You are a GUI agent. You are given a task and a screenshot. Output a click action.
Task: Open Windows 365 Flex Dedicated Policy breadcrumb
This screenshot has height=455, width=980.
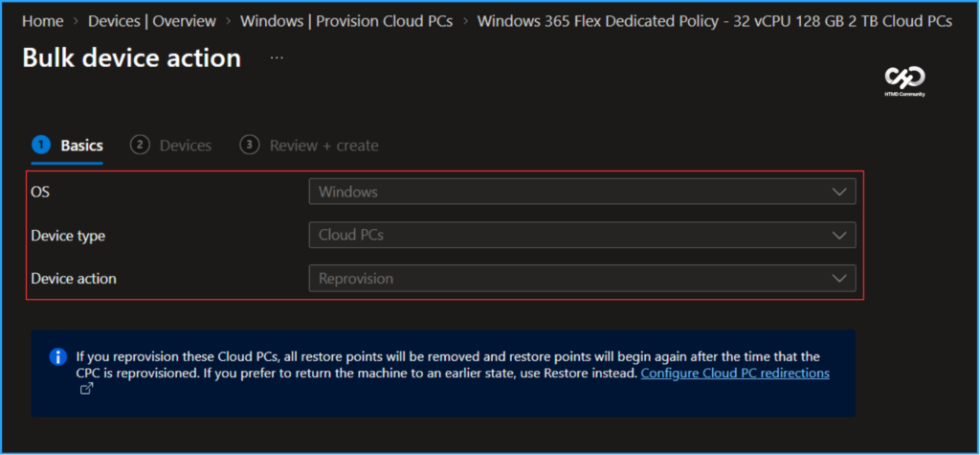714,21
